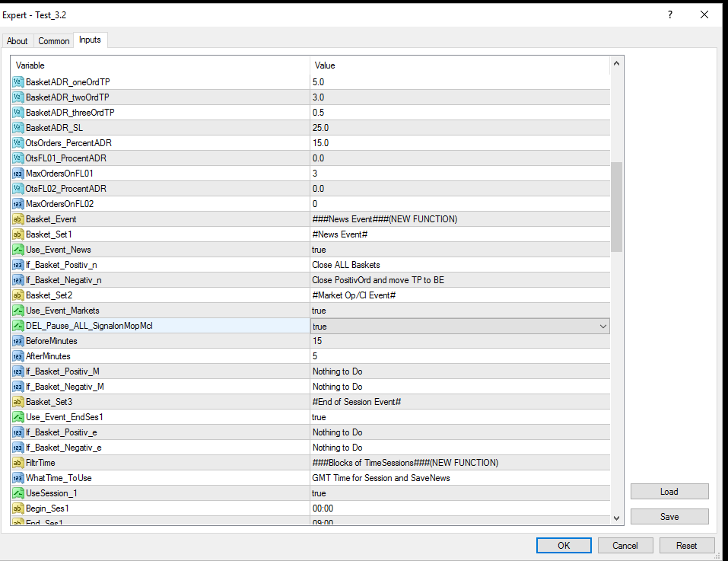Click the FiltrTime string icon
The height and width of the screenshot is (561, 728).
click(x=17, y=463)
